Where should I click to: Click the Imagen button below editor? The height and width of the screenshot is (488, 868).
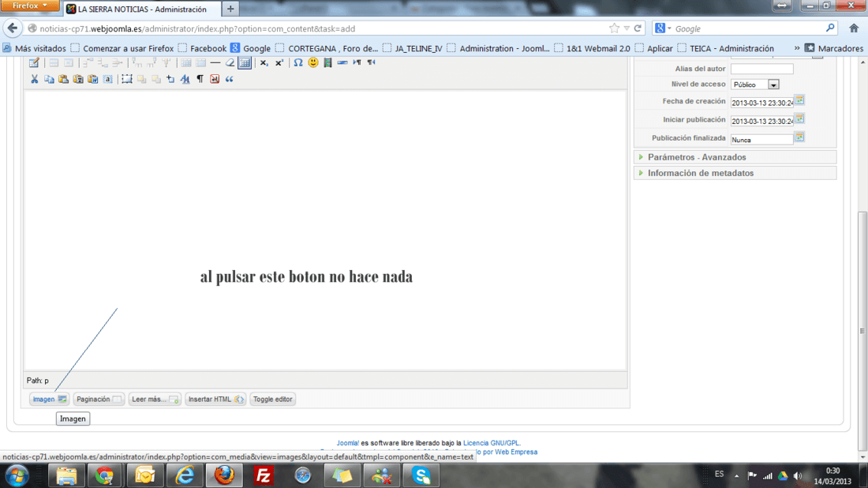tap(49, 400)
